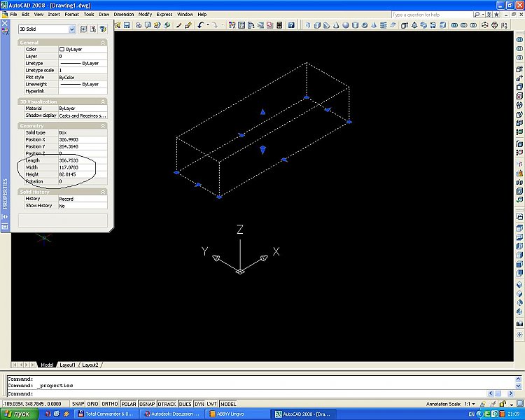Select the Box solid tool in Modeling toolbar

pos(317,25)
